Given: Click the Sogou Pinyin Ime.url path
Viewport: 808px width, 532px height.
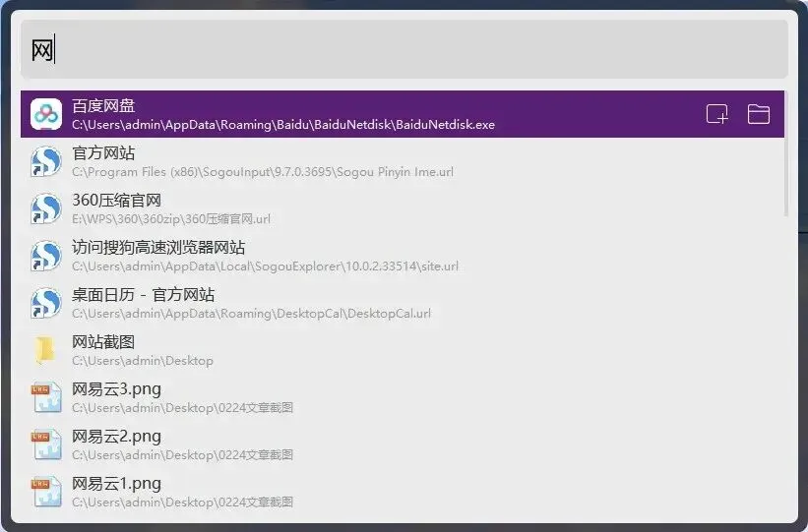Looking at the screenshot, I should click(x=263, y=172).
